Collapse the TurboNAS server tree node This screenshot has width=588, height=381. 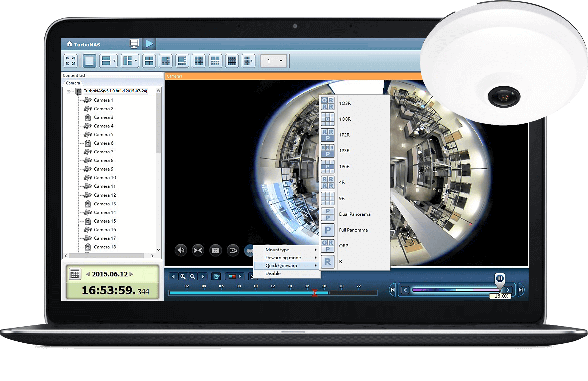[x=68, y=91]
